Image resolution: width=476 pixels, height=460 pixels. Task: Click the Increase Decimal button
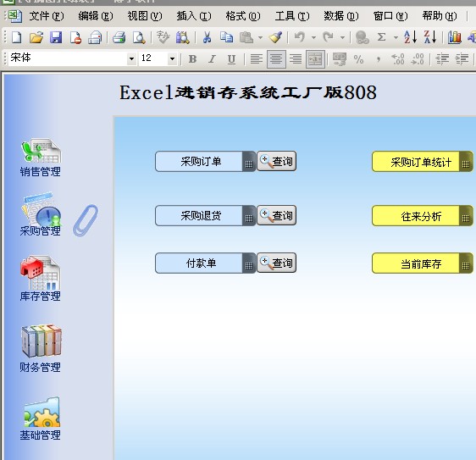click(x=398, y=59)
